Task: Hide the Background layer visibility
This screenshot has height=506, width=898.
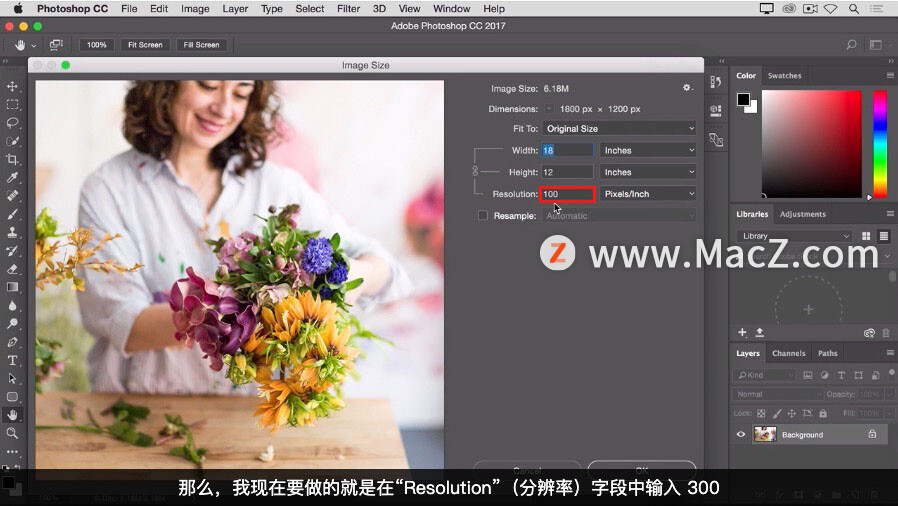Action: tap(741, 434)
